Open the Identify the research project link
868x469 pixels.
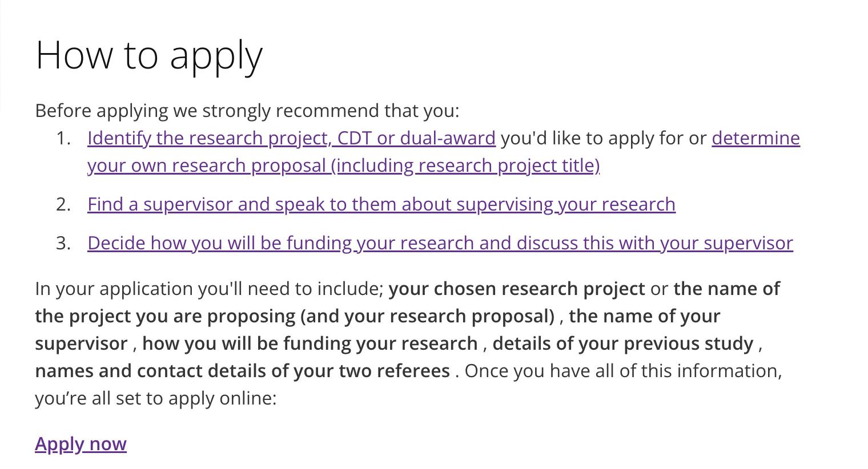tap(291, 139)
